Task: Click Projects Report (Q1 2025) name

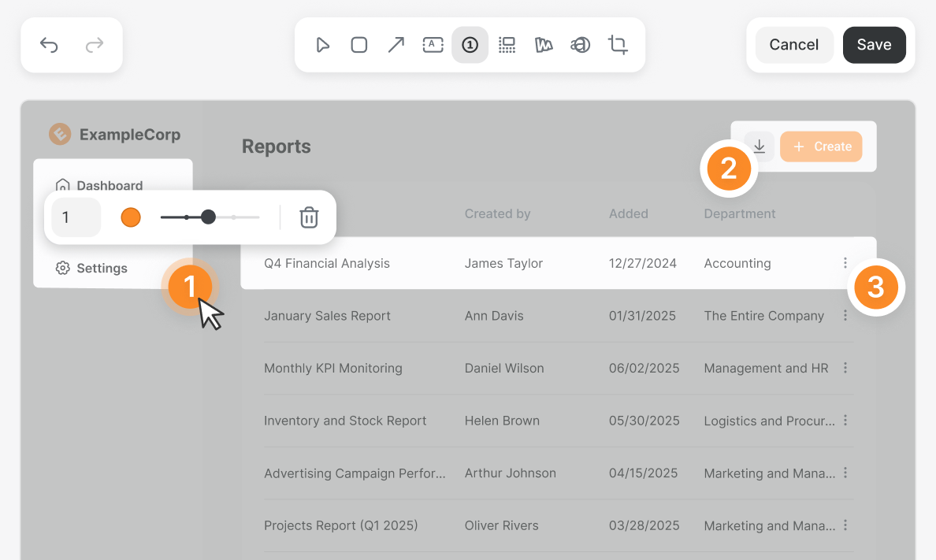Action: tap(341, 526)
